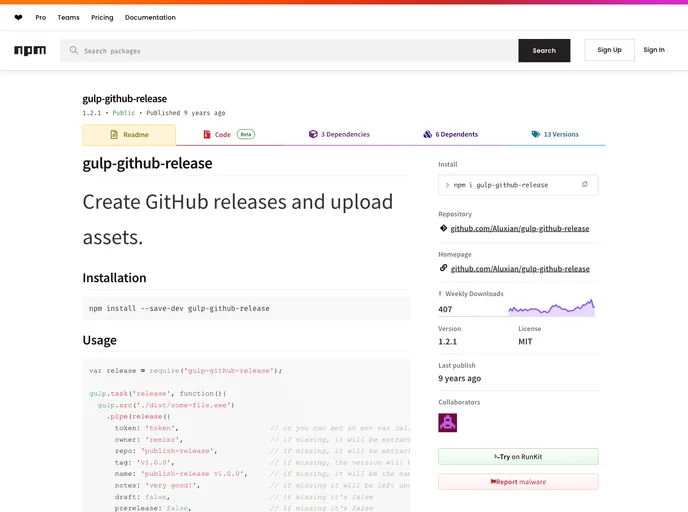Click the '9 years ago' last publish value

tap(459, 378)
